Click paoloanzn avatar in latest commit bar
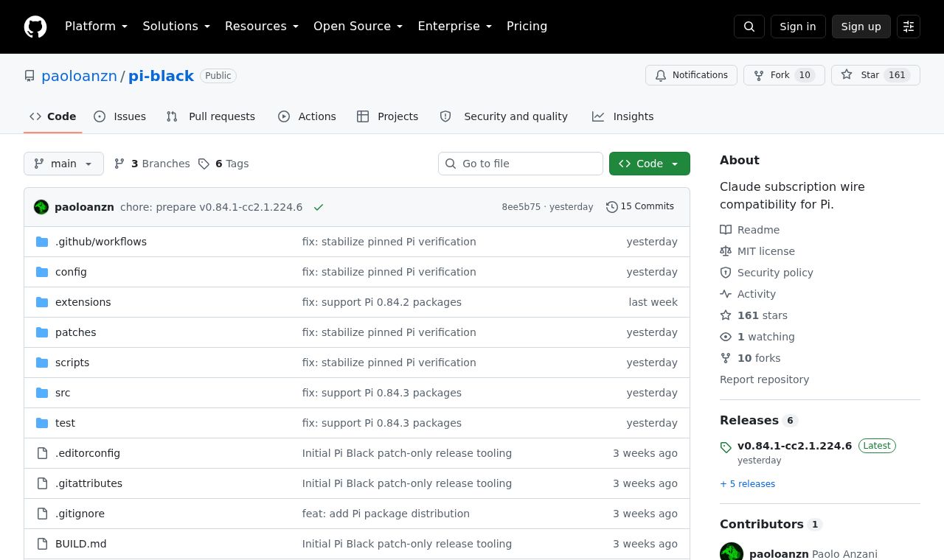The image size is (944, 560). [x=41, y=207]
